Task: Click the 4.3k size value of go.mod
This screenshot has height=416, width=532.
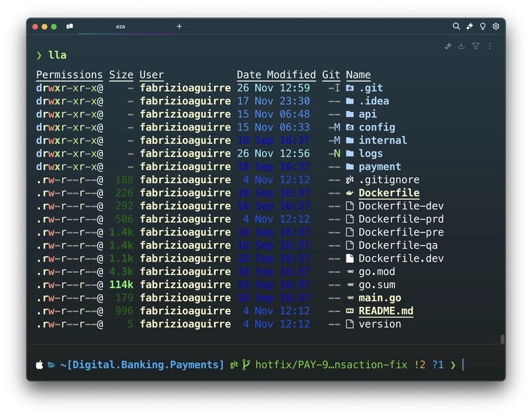Action: click(x=121, y=272)
